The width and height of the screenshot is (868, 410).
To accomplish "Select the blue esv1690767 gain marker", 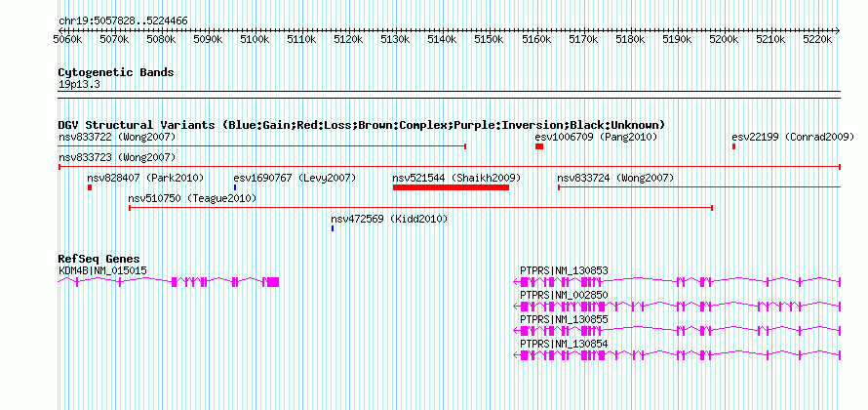I will coord(235,187).
